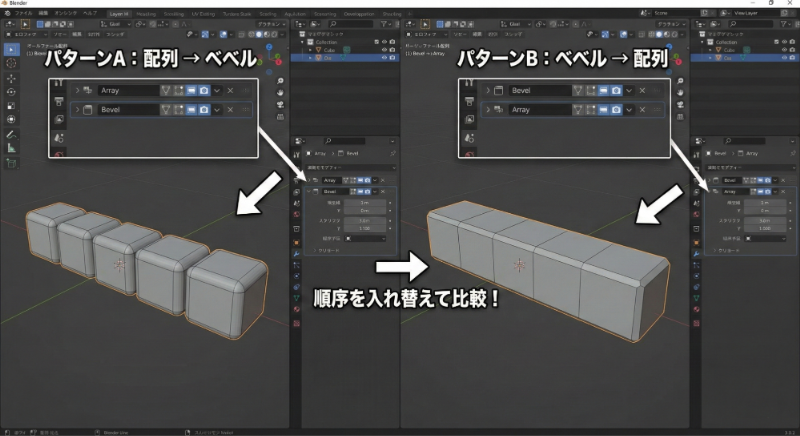Switch to rendered shading in Pattern A viewport
Viewport: 800px width, 436px height.
pyautogui.click(x=273, y=34)
